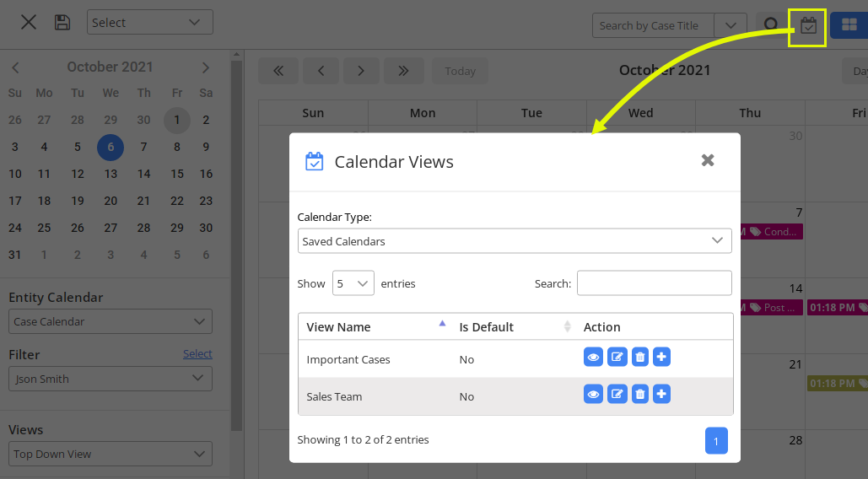This screenshot has width=868, height=479.
Task: Click plus icon for Important Cases row
Action: [661, 358]
